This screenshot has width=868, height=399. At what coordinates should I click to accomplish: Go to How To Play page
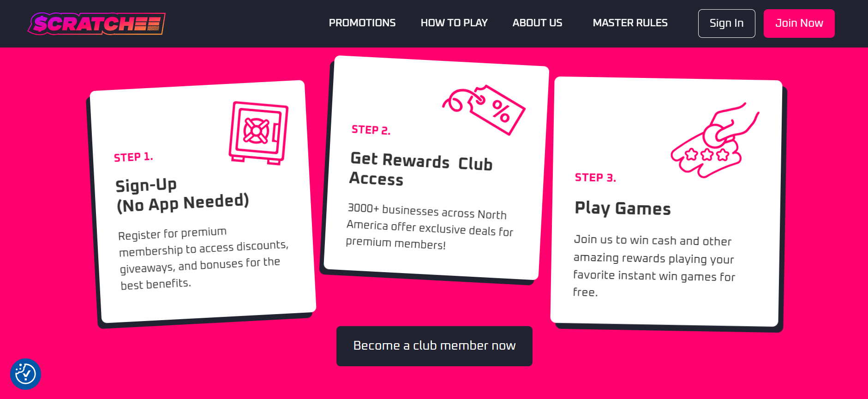pos(454,23)
